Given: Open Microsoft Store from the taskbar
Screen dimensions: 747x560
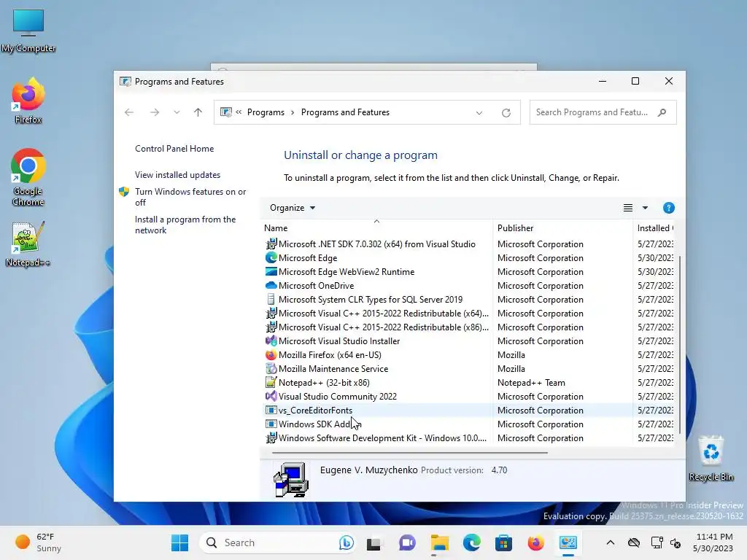Looking at the screenshot, I should 503,542.
